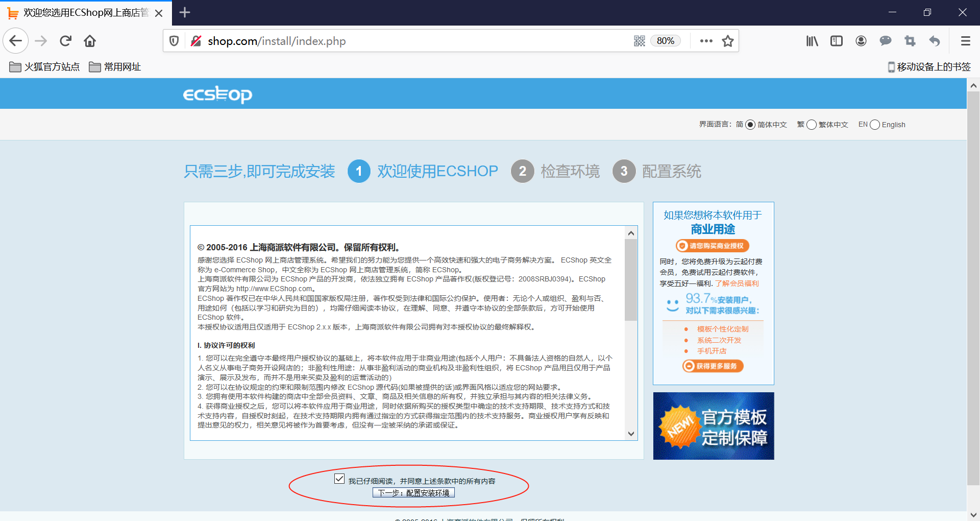This screenshot has height=521, width=980.
Task: Click step 2 检查环境
Action: tap(555, 171)
